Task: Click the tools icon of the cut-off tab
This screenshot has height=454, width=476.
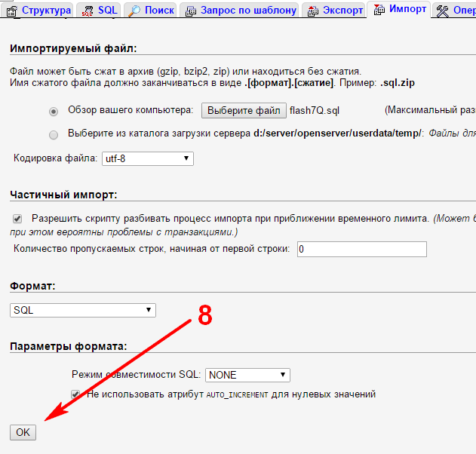Action: [x=442, y=11]
